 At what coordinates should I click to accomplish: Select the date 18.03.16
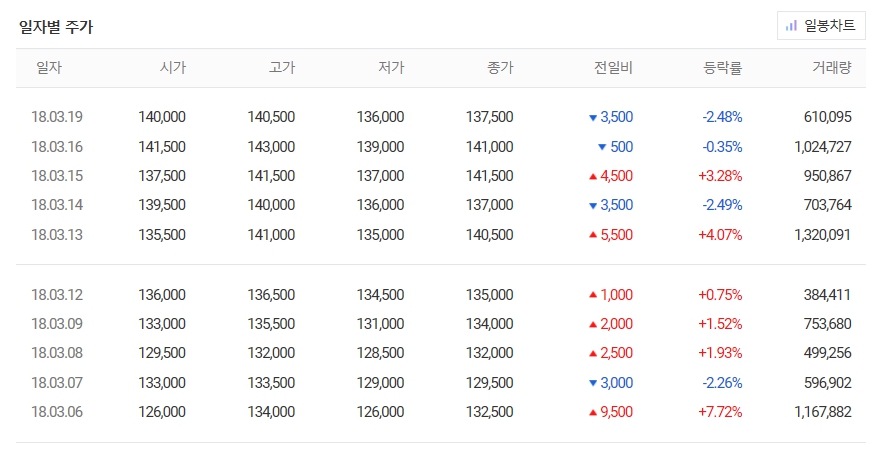click(x=57, y=147)
